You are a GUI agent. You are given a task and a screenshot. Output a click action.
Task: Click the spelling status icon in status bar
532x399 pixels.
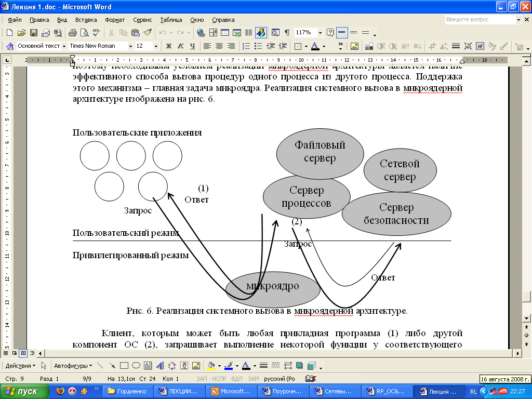pos(311,379)
